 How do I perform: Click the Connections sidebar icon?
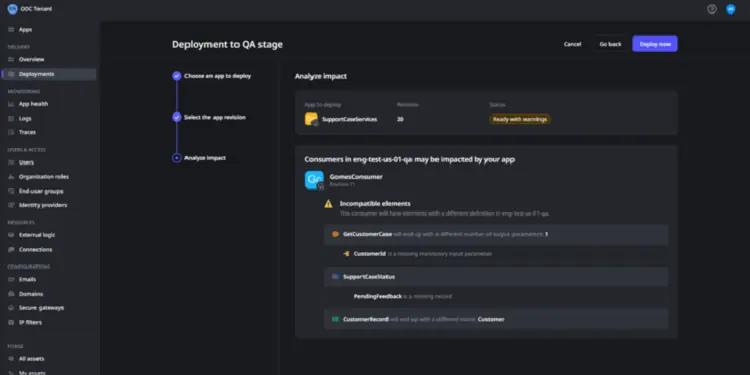tap(11, 249)
